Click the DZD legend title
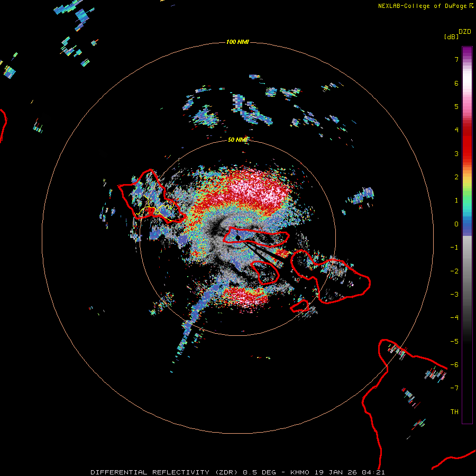 click(x=465, y=32)
